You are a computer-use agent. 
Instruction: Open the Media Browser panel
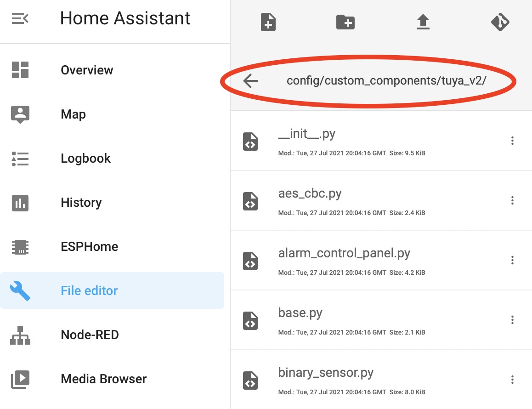click(x=112, y=379)
